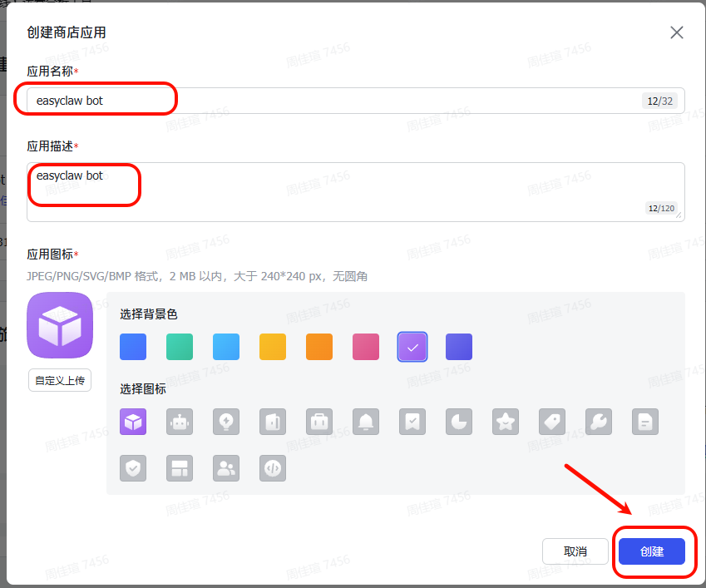Image resolution: width=706 pixels, height=588 pixels.
Task: Close the 创建商店应用 dialog
Action: tap(676, 32)
